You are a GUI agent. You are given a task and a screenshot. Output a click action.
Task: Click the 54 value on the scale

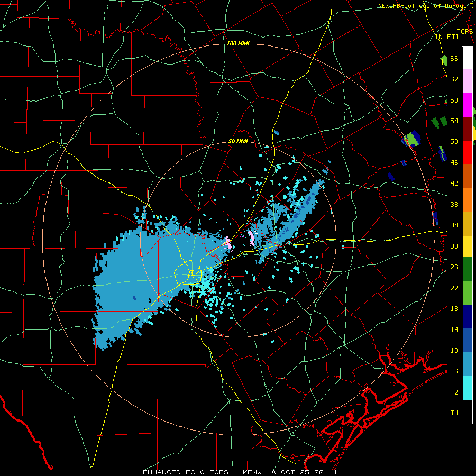pos(454,121)
